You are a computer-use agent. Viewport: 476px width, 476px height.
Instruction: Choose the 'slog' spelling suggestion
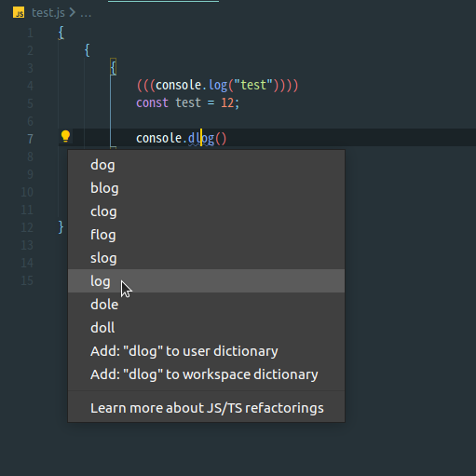click(206, 258)
